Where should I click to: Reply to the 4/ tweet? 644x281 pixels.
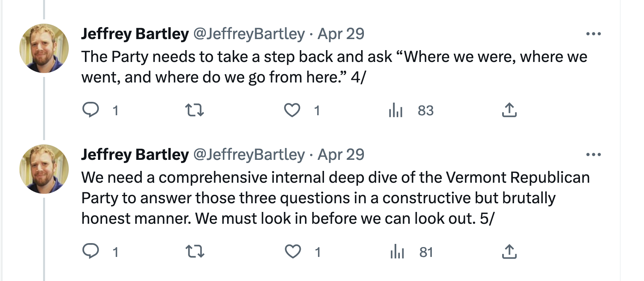pyautogui.click(x=90, y=110)
